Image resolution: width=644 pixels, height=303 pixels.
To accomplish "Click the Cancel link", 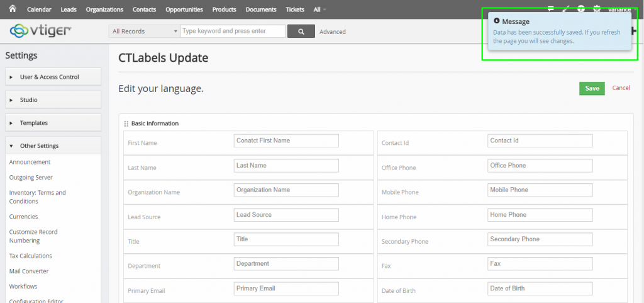I will (621, 88).
